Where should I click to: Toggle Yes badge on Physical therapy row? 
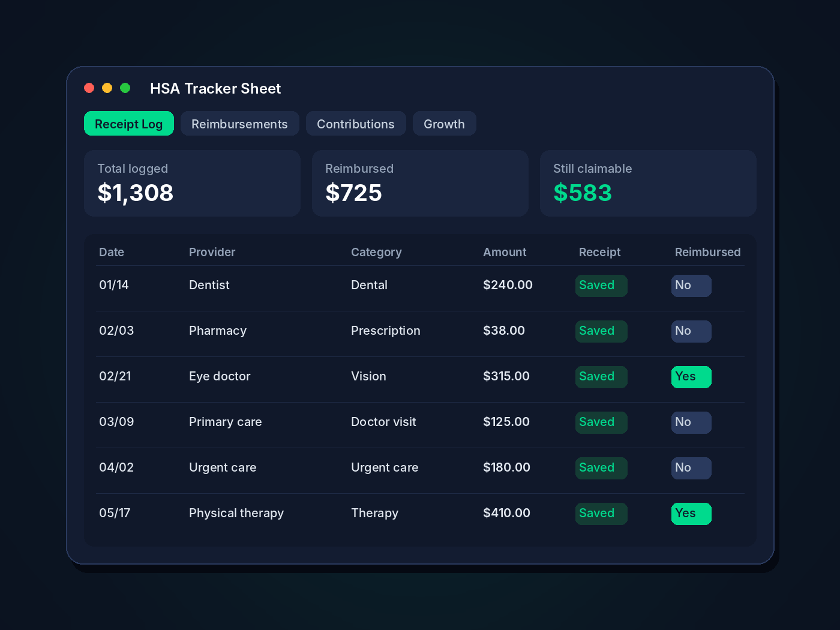click(x=691, y=514)
